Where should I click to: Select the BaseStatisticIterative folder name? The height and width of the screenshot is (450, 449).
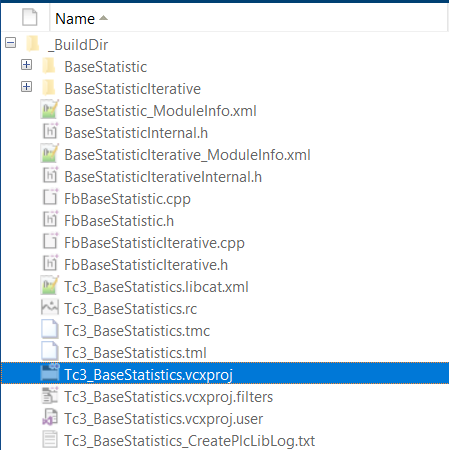tap(133, 89)
